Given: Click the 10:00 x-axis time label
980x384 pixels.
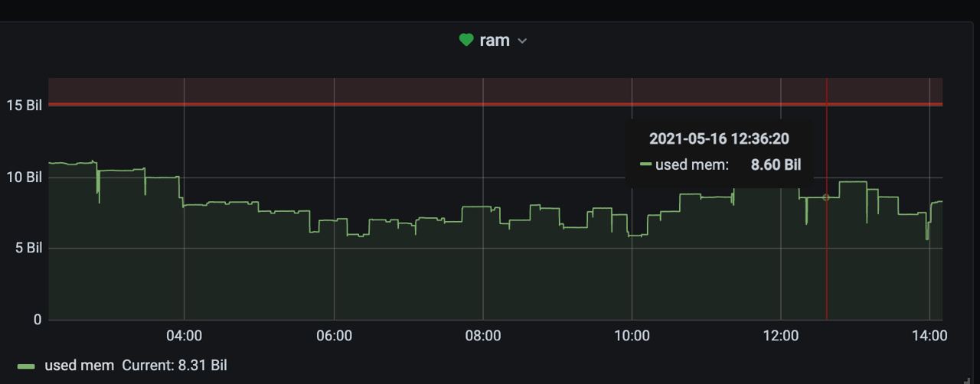Looking at the screenshot, I should (632, 336).
